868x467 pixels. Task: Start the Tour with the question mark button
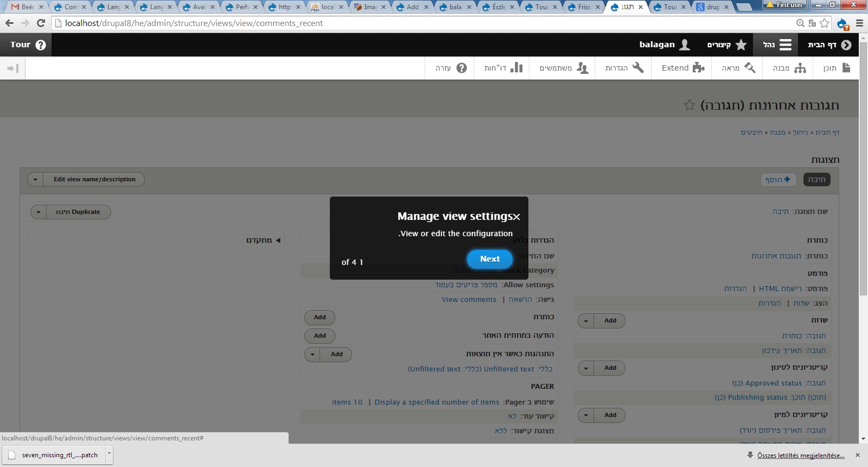[28, 45]
